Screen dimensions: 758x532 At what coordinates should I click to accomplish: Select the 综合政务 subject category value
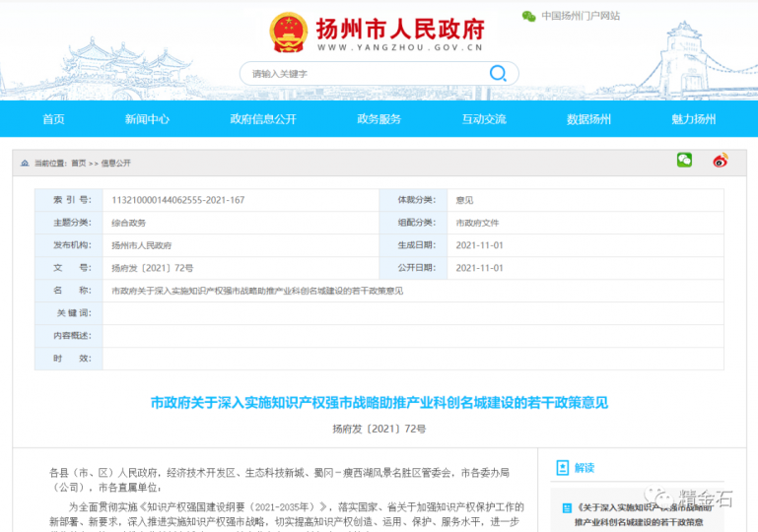pyautogui.click(x=128, y=223)
